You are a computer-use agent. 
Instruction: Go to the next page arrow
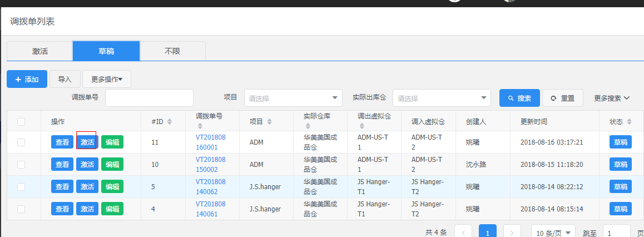point(512,232)
